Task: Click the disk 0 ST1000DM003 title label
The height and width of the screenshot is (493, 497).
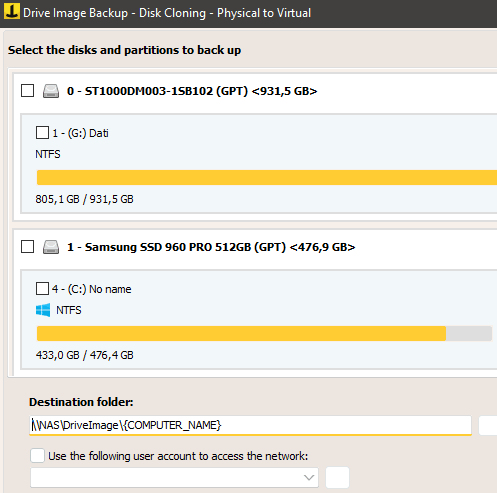Action: click(192, 91)
